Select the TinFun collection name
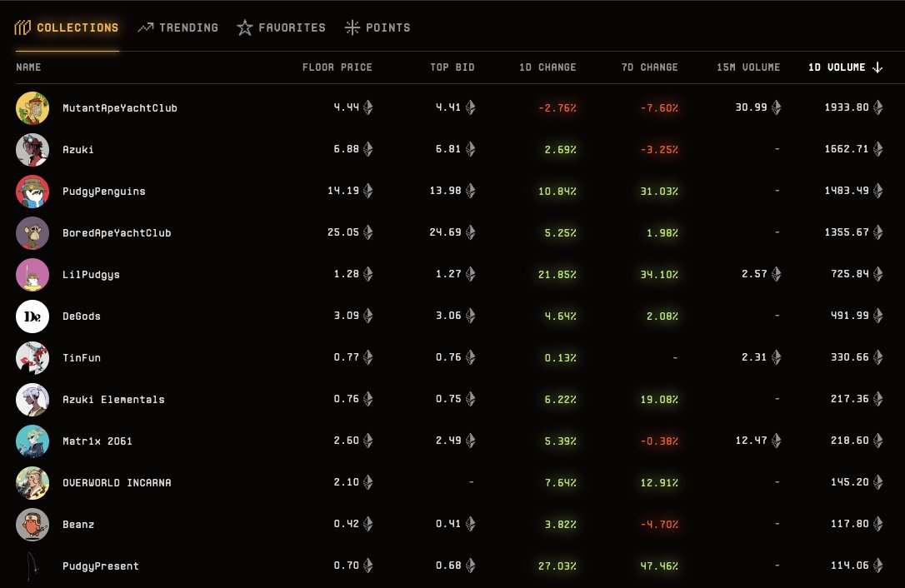 click(82, 358)
